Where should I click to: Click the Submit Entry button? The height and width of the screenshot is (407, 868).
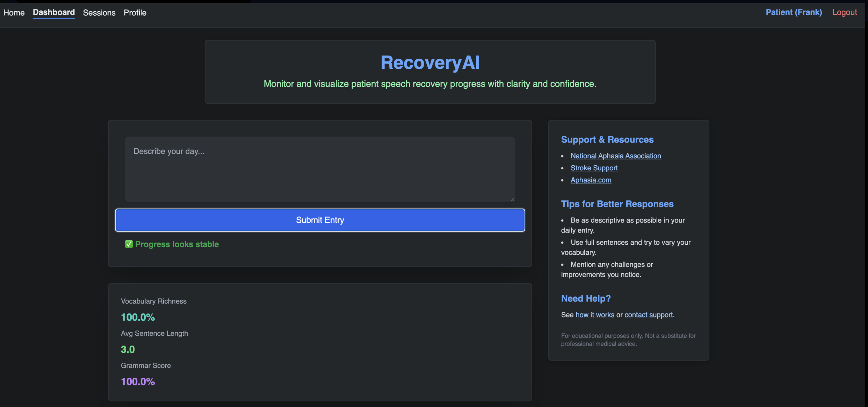click(320, 220)
